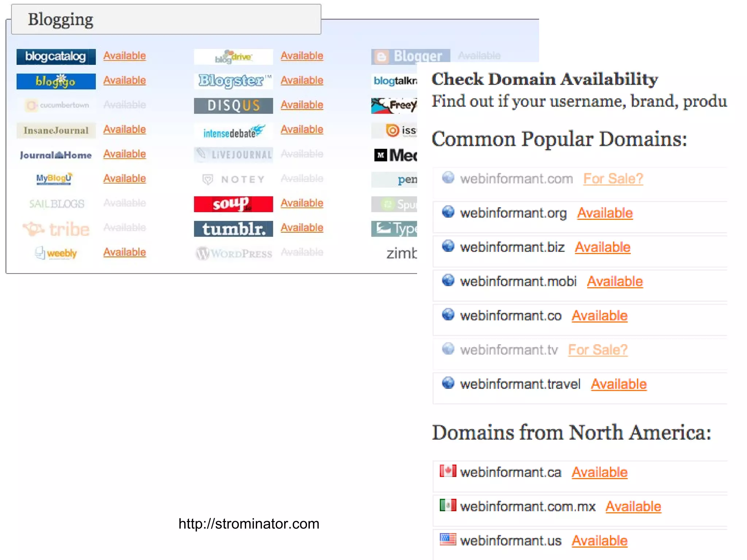
Task: Click the Canadian flag icon
Action: point(448,471)
